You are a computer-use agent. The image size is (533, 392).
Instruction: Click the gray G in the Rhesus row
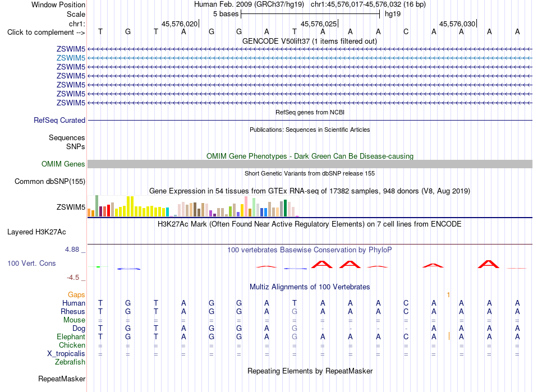click(x=295, y=311)
